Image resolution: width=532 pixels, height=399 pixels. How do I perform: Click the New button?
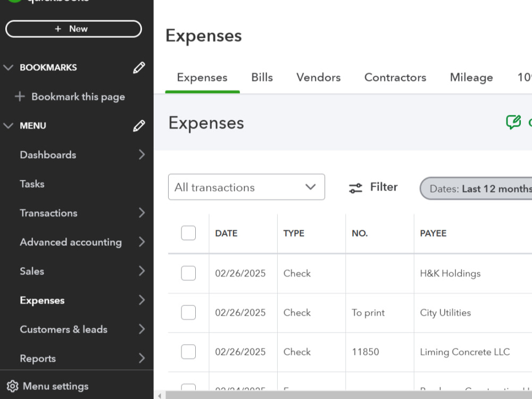(x=73, y=29)
